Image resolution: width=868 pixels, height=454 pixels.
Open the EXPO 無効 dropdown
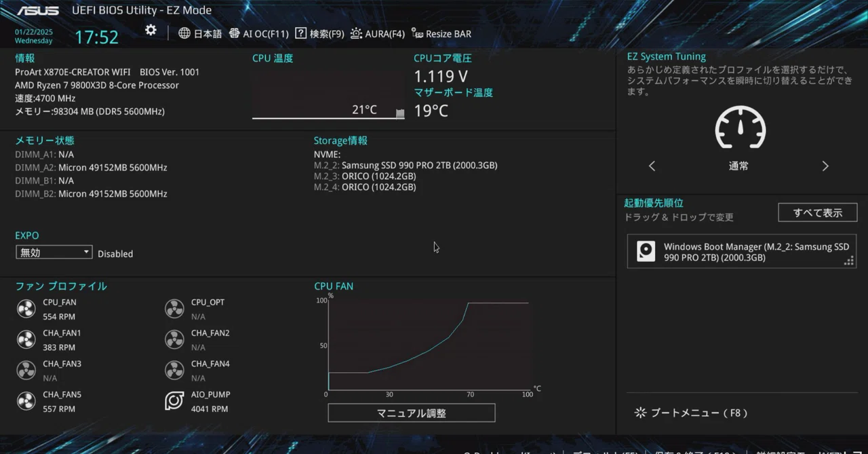pos(54,252)
